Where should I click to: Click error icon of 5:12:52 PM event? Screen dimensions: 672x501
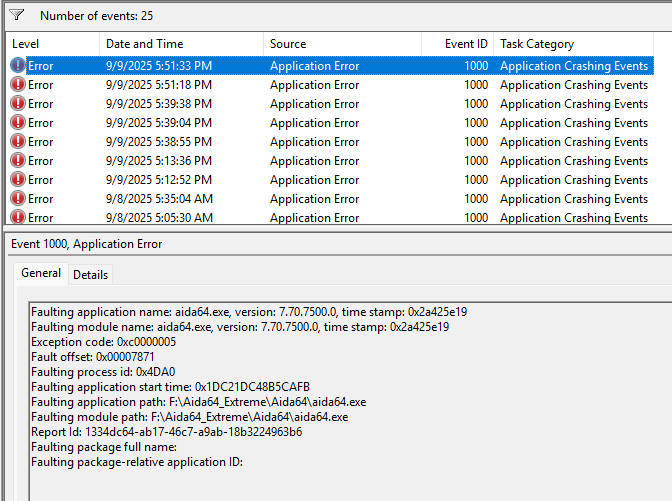click(18, 179)
